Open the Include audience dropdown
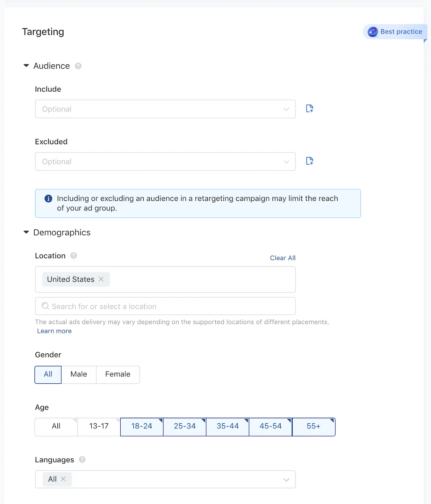This screenshot has width=431, height=504. [x=165, y=109]
